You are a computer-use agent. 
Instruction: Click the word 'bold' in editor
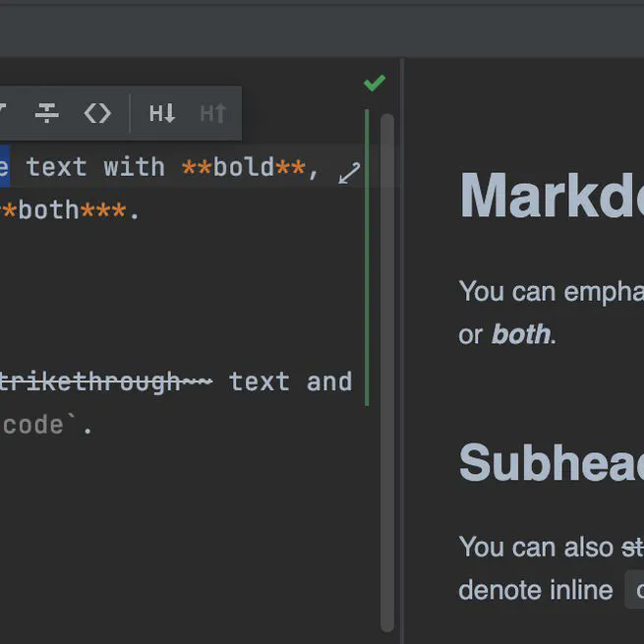244,167
